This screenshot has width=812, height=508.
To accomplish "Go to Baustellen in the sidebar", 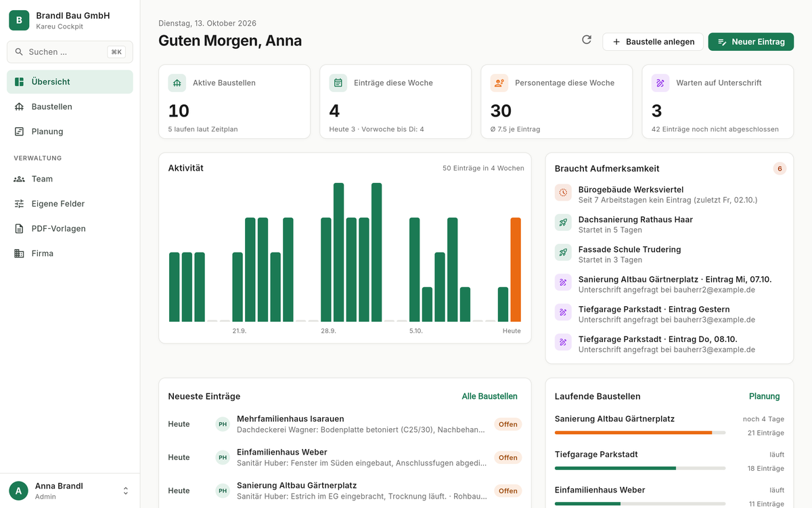I will tap(70, 106).
